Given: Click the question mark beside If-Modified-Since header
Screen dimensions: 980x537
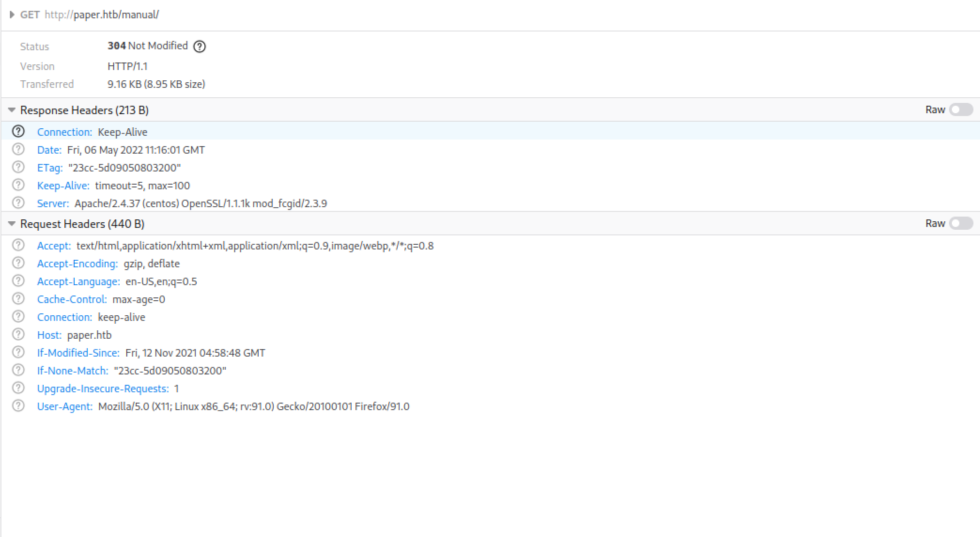Looking at the screenshot, I should (x=18, y=352).
